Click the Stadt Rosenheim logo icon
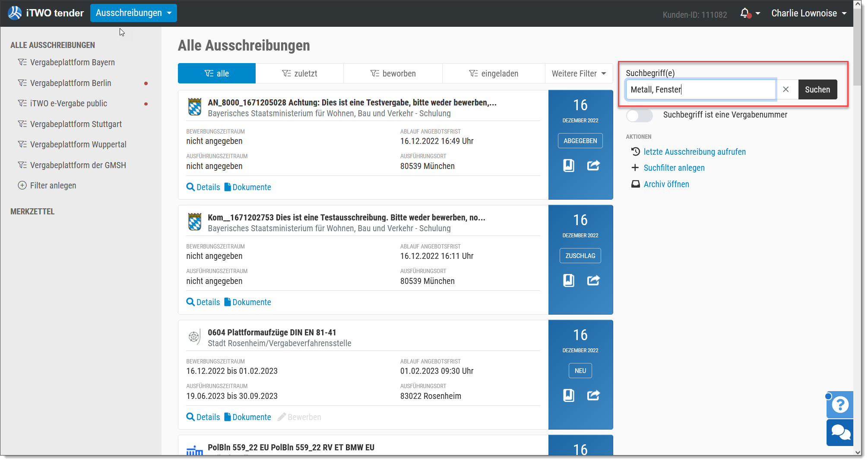 [194, 337]
